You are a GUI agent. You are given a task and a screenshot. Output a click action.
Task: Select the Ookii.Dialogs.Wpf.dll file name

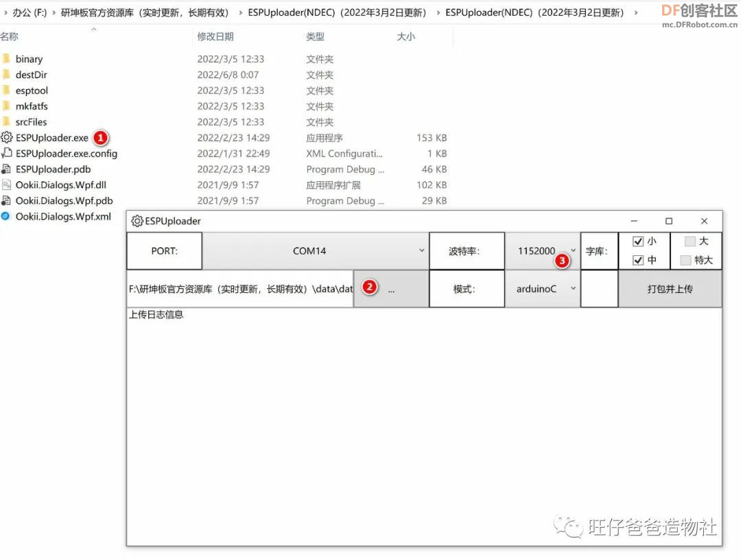point(61,185)
